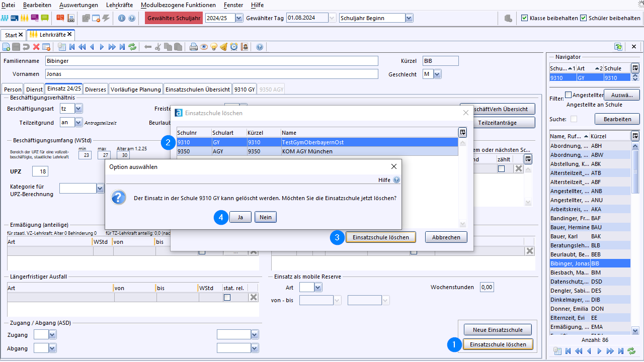Click the printer icon
The image size is (644, 362).
[x=194, y=47]
